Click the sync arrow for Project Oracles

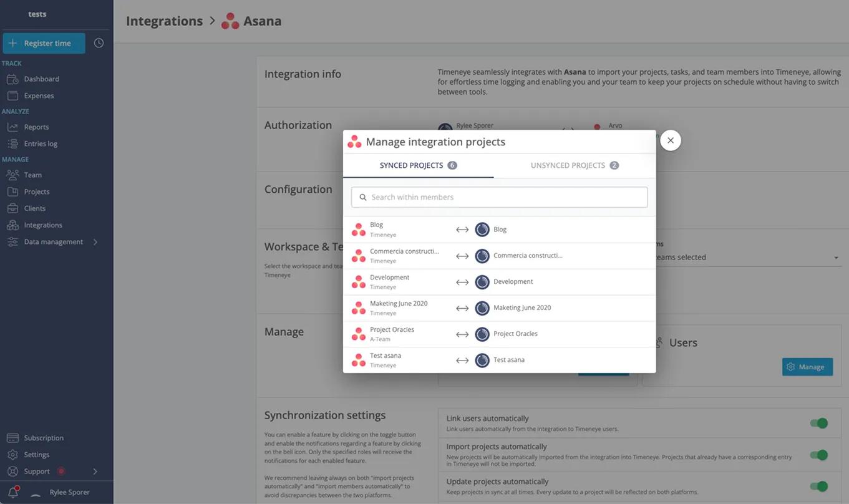click(x=462, y=334)
